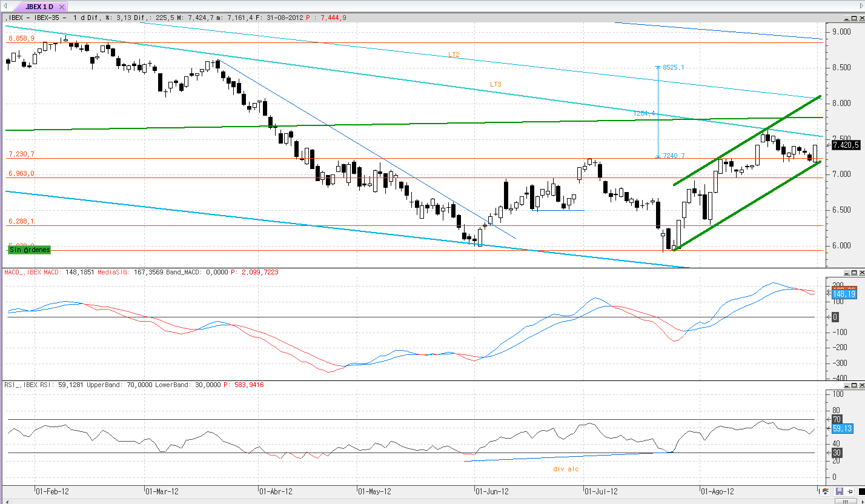Click the 8525,1 target projection label
This screenshot has width=865, height=504.
click(673, 67)
